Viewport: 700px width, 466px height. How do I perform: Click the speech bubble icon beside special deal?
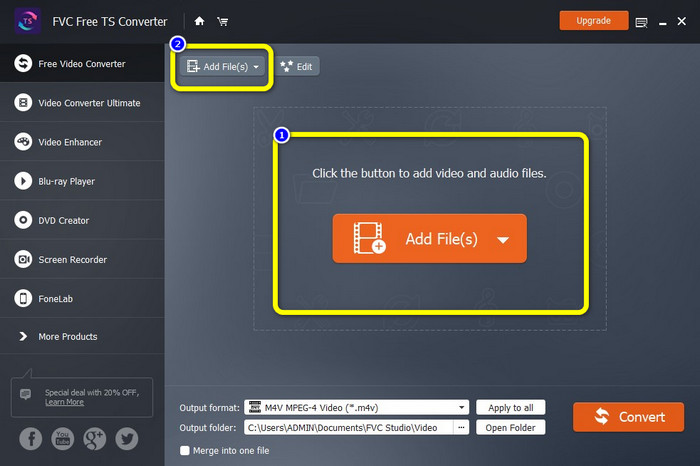[x=25, y=394]
